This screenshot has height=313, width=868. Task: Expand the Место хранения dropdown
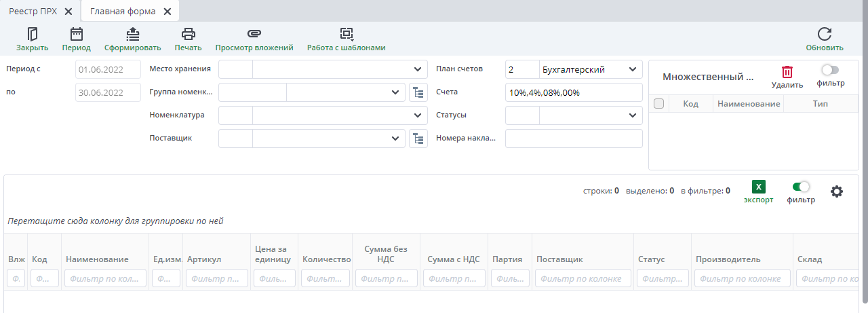[416, 69]
